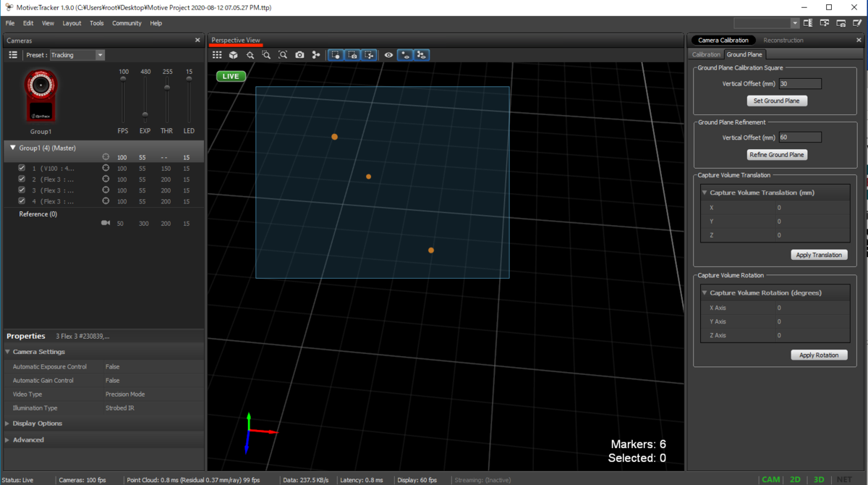This screenshot has width=868, height=485.
Task: Click the edit layout icon with pencil
Action: 857,24
